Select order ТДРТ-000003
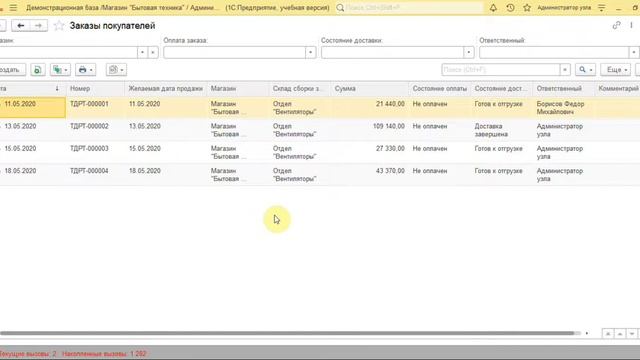640x360 pixels. click(89, 149)
